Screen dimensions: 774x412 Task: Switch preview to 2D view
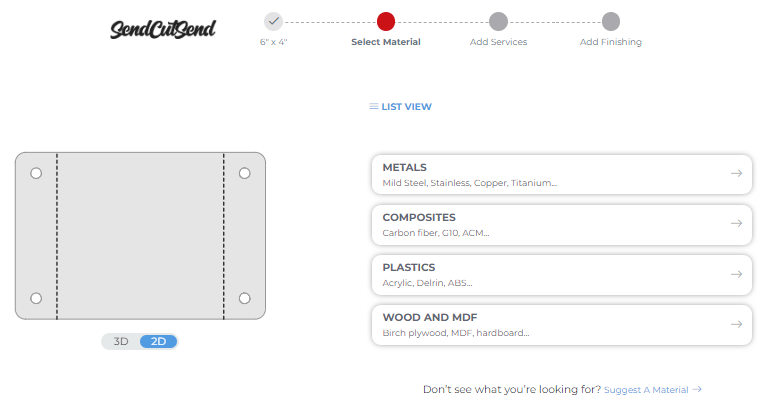[x=158, y=341]
